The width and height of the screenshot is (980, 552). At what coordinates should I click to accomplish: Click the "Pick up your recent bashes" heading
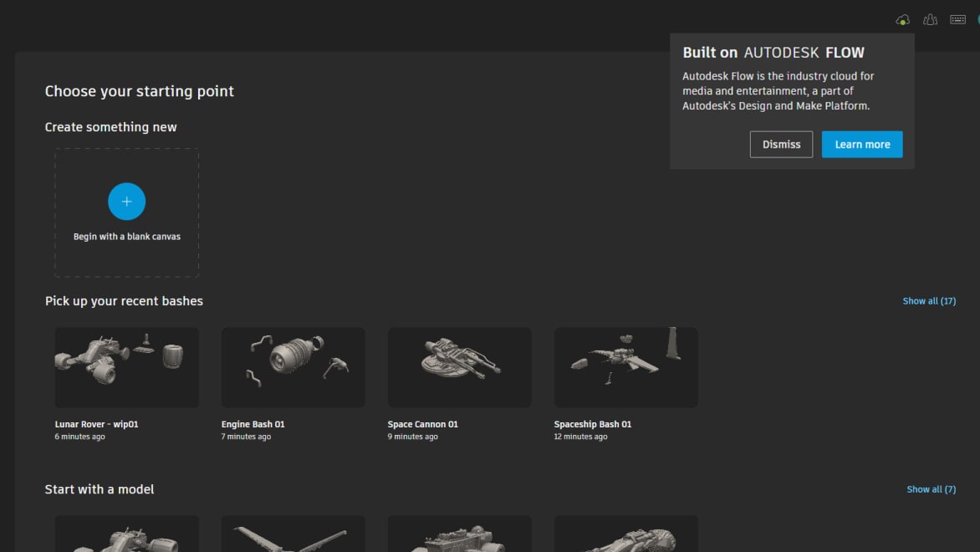[124, 301]
